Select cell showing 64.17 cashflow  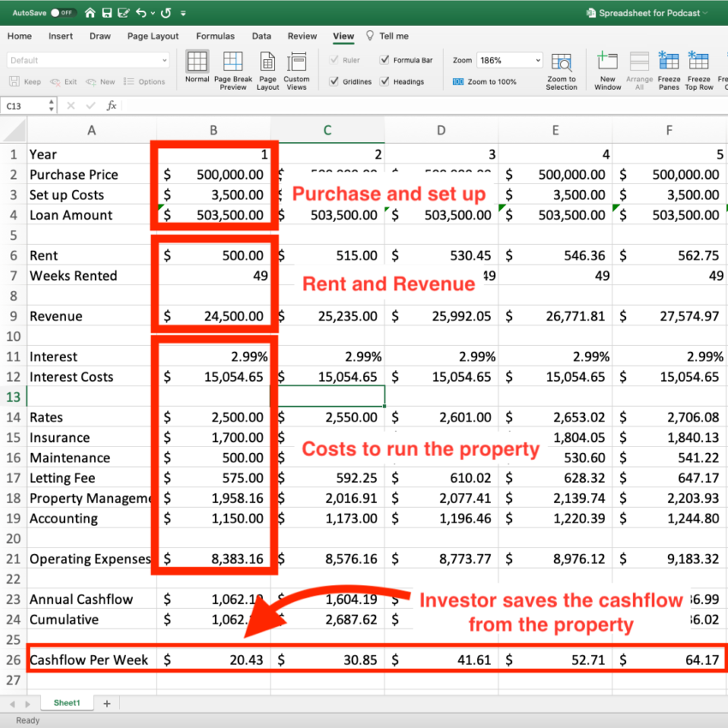click(x=669, y=659)
